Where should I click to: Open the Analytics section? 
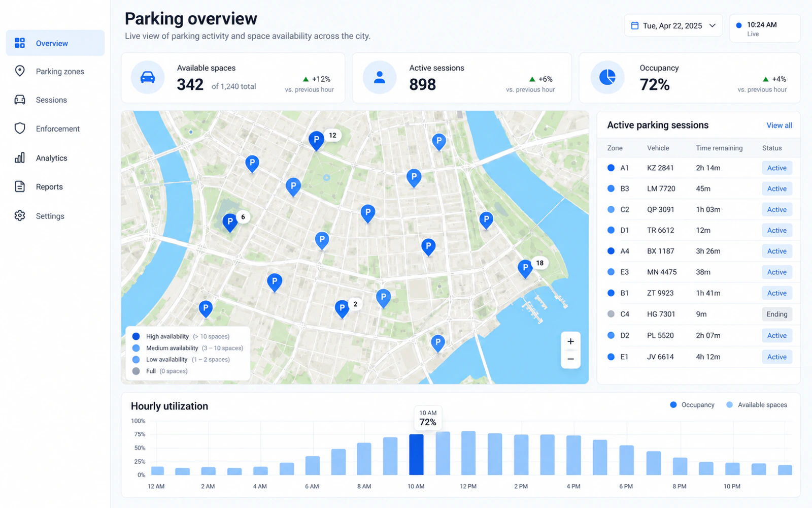pyautogui.click(x=55, y=157)
